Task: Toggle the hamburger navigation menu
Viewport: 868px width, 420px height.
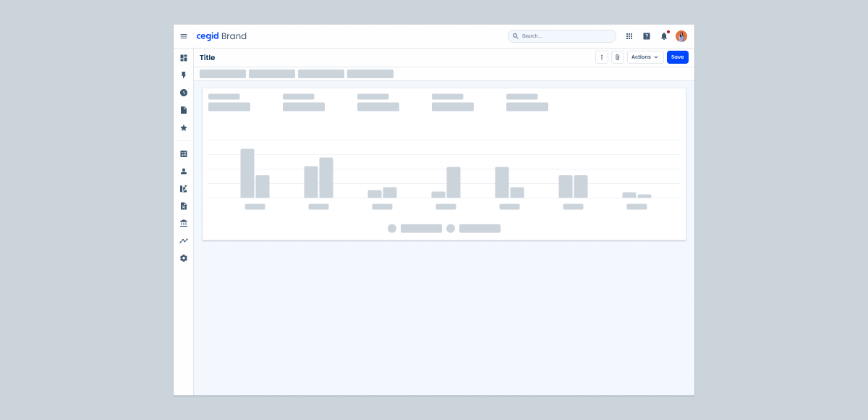Action: 183,35
